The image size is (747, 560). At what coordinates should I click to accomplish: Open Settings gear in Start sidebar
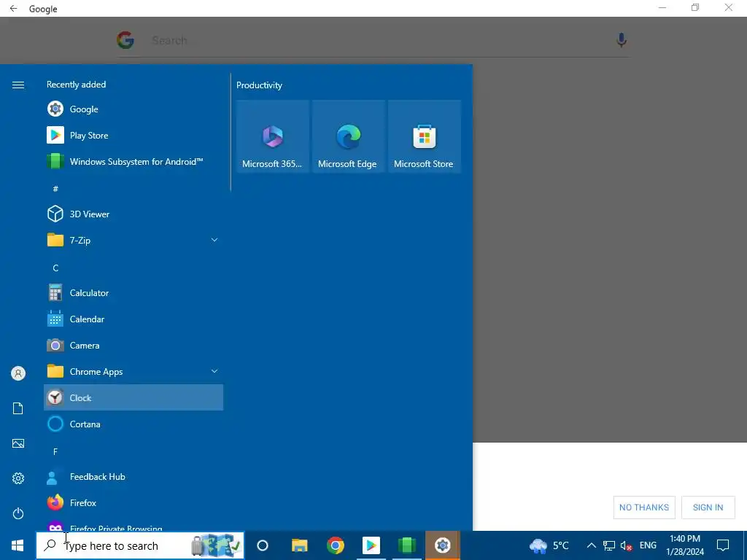pos(18,478)
